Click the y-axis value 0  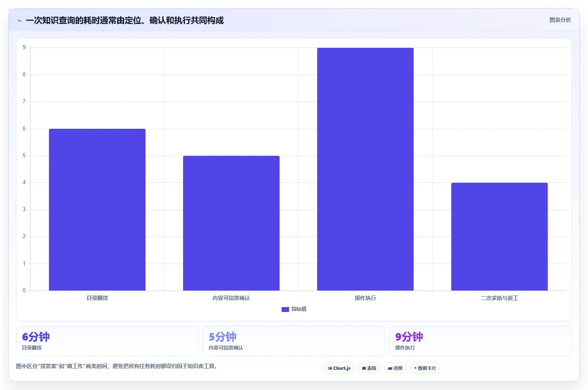click(x=24, y=291)
